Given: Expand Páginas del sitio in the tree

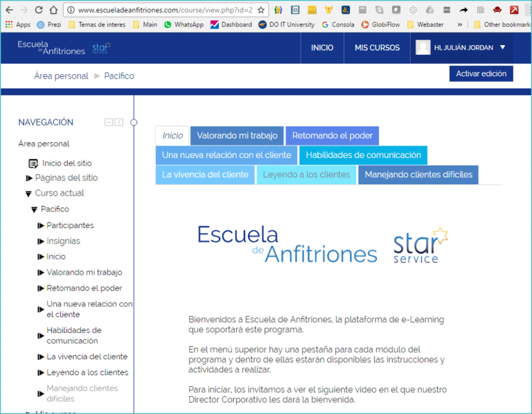Looking at the screenshot, I should point(29,178).
